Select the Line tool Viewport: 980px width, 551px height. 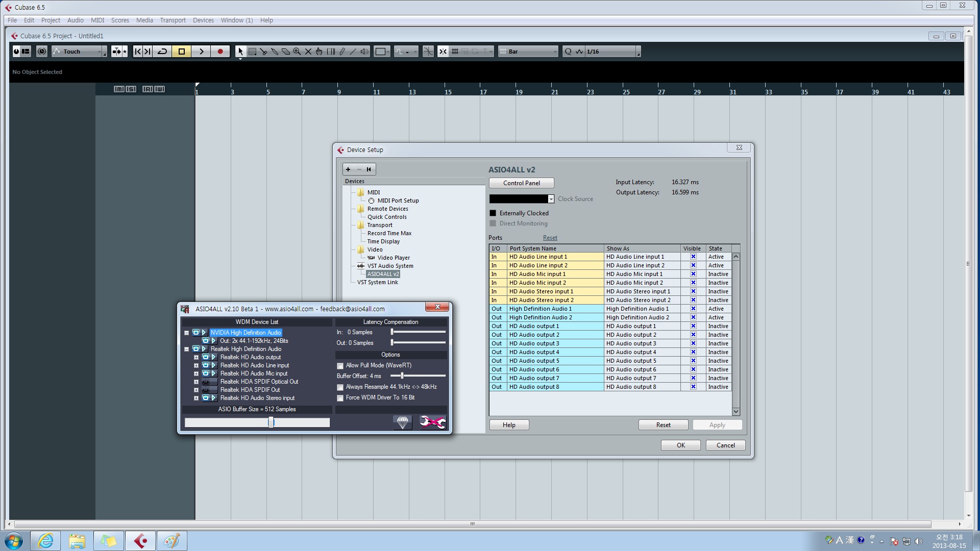[353, 52]
